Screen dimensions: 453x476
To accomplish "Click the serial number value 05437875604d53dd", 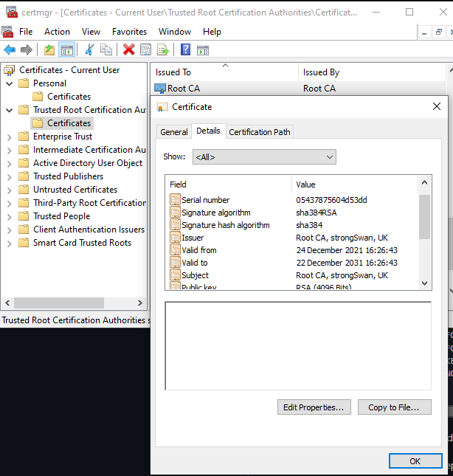I will [x=331, y=200].
